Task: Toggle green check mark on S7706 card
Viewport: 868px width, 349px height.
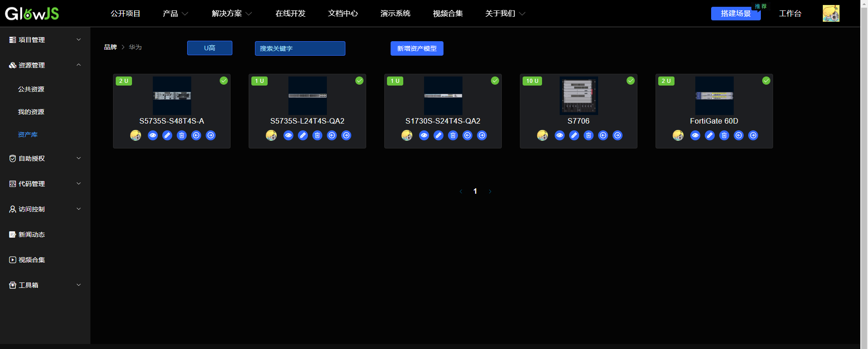Action: 631,81
